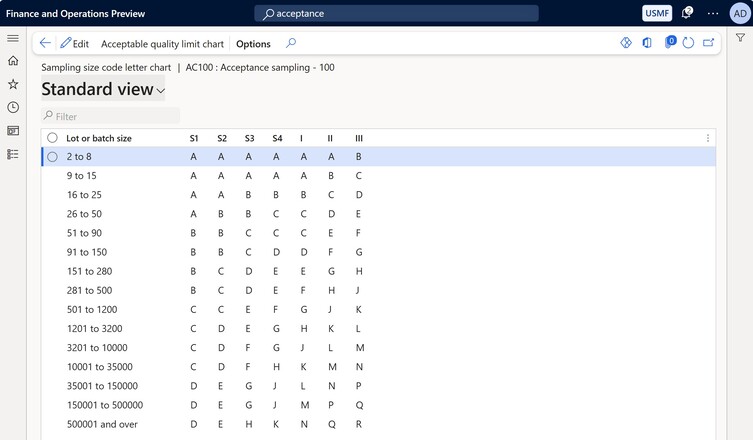The image size is (753, 440).
Task: Click the top search box with acceptance
Action: (396, 13)
